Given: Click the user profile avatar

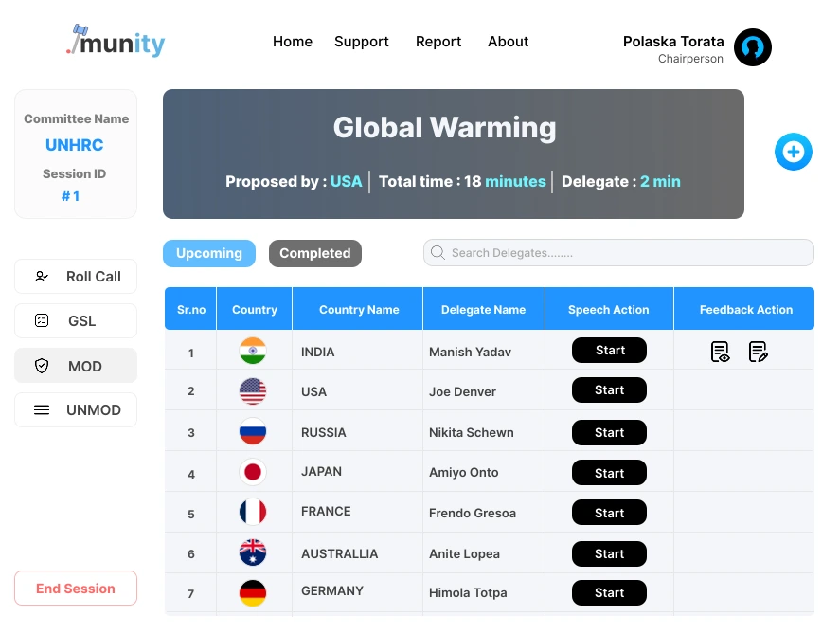Looking at the screenshot, I should (x=753, y=47).
